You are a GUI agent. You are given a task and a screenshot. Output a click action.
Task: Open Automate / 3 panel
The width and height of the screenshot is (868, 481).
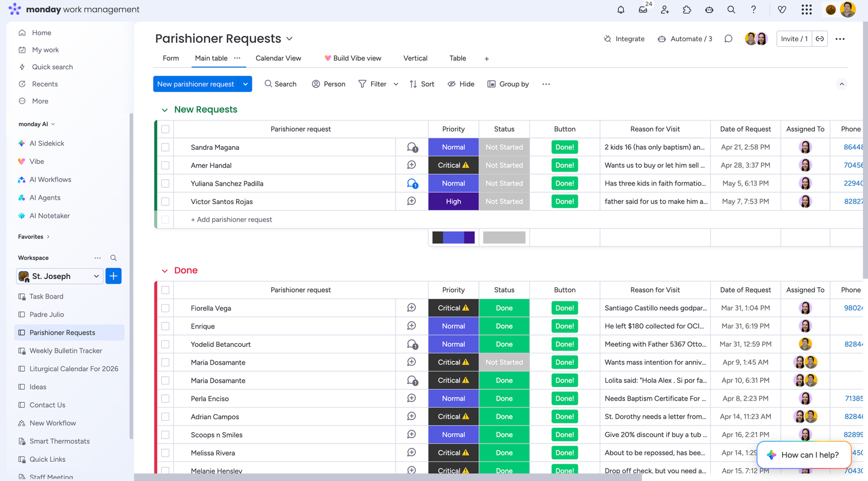(x=685, y=39)
